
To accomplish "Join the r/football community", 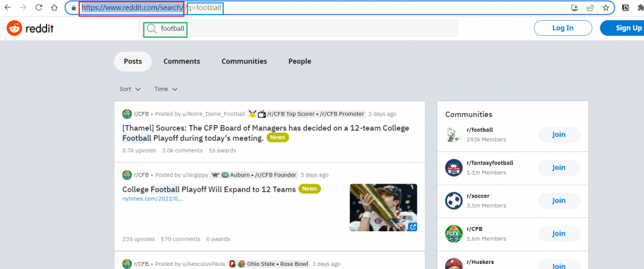I will (x=558, y=134).
